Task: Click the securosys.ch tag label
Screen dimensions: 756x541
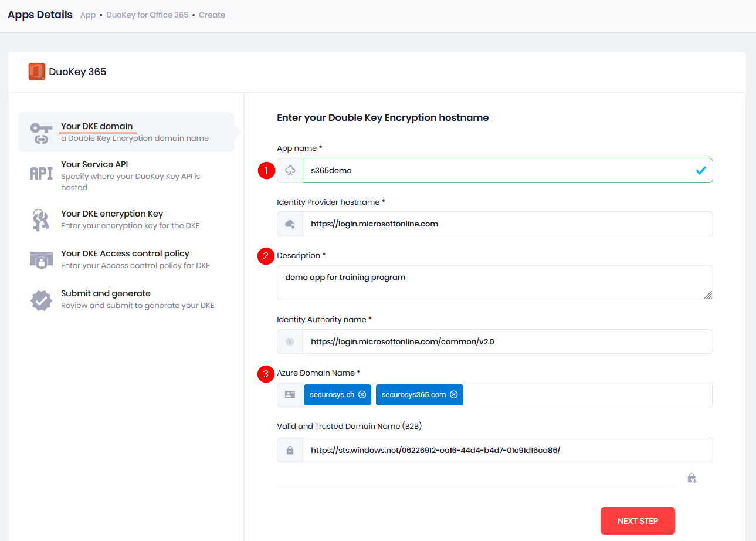Action: point(332,395)
